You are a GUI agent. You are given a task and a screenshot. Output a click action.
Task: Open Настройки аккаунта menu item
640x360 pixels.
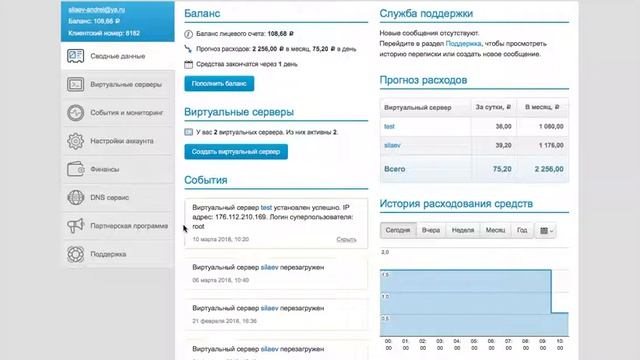click(118, 141)
